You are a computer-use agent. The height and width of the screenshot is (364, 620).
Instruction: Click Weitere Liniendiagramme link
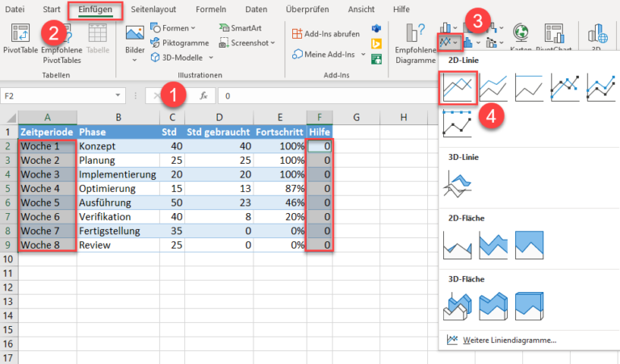click(509, 341)
